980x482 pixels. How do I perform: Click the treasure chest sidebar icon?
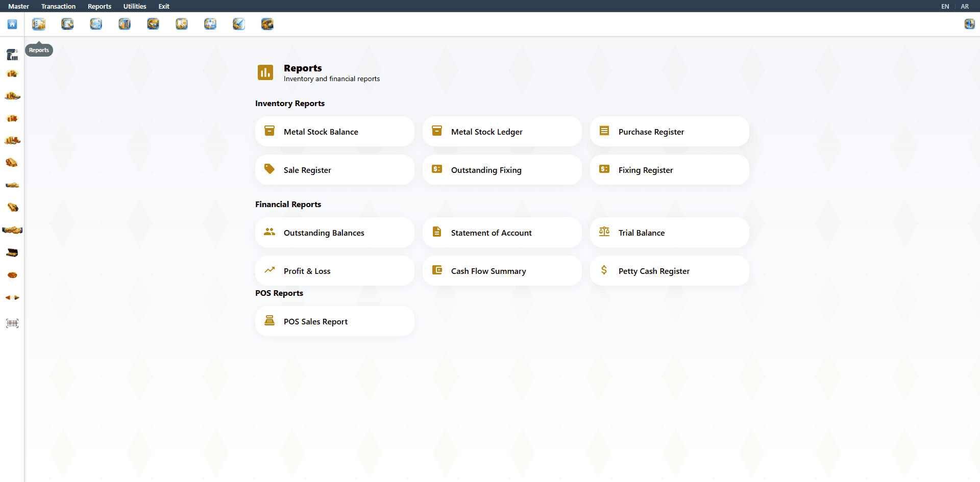12,252
